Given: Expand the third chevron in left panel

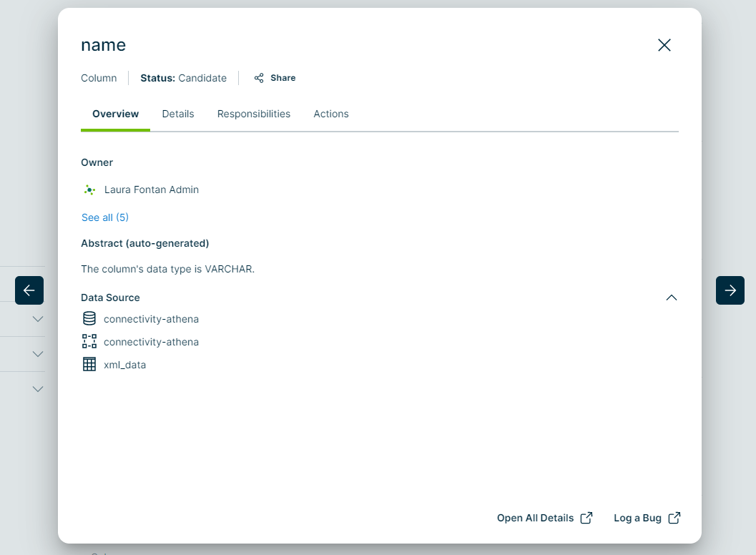Looking at the screenshot, I should point(38,389).
